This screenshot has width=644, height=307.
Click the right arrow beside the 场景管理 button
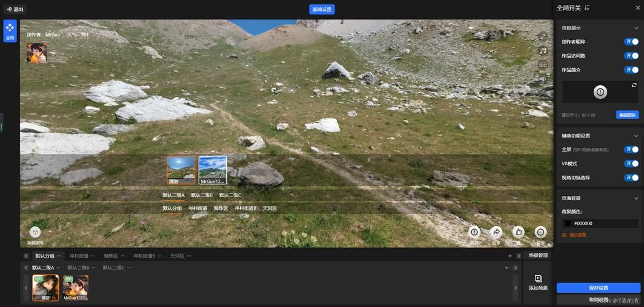click(519, 256)
